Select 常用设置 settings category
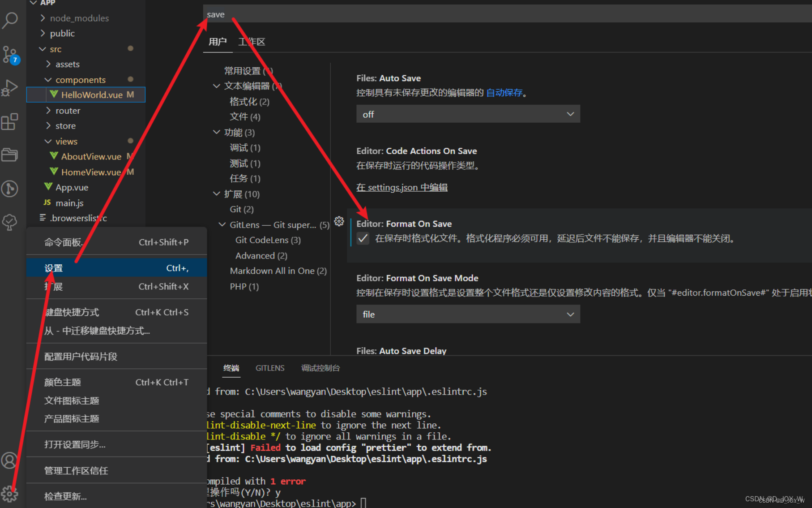The width and height of the screenshot is (812, 508). (x=248, y=70)
